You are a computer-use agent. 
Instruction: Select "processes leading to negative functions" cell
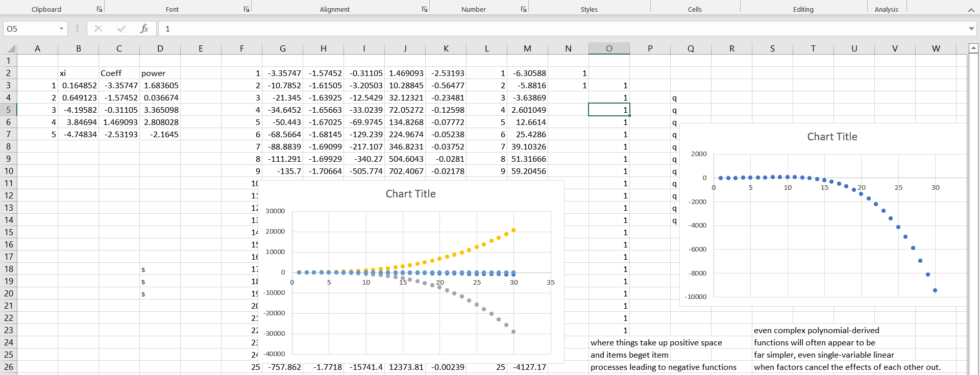pos(664,367)
